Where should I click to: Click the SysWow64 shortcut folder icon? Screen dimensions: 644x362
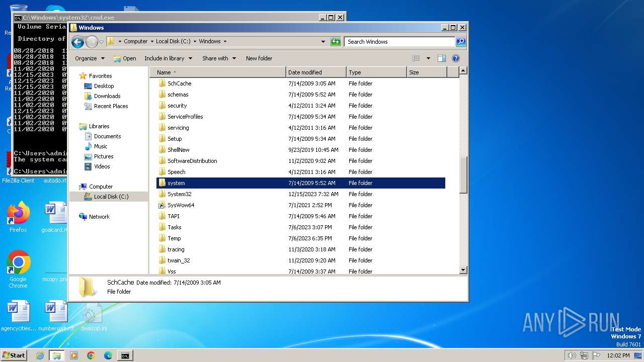click(162, 205)
